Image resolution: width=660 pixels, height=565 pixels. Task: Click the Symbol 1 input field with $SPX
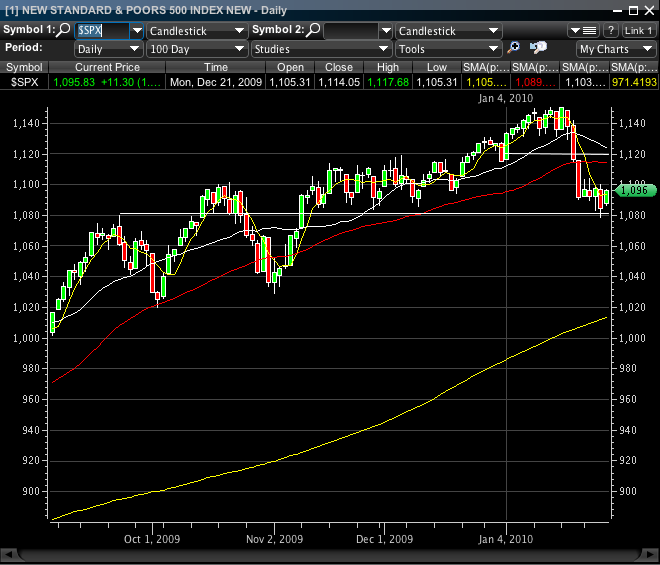[x=102, y=31]
